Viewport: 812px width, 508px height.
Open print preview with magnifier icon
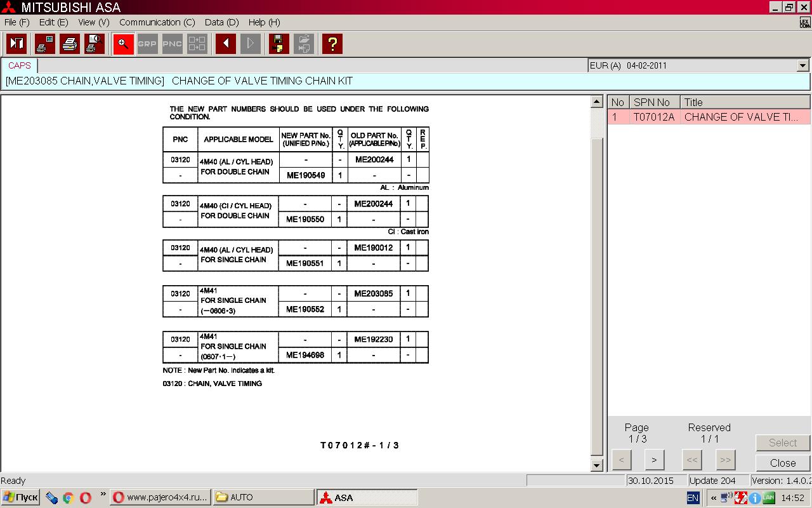[x=95, y=44]
